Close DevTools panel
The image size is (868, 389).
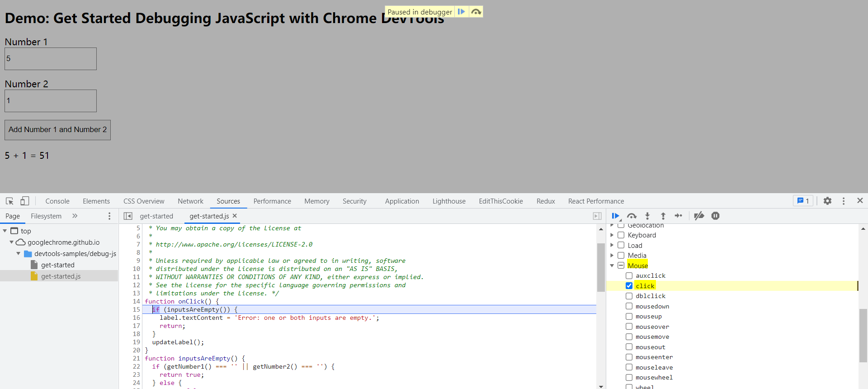tap(860, 200)
